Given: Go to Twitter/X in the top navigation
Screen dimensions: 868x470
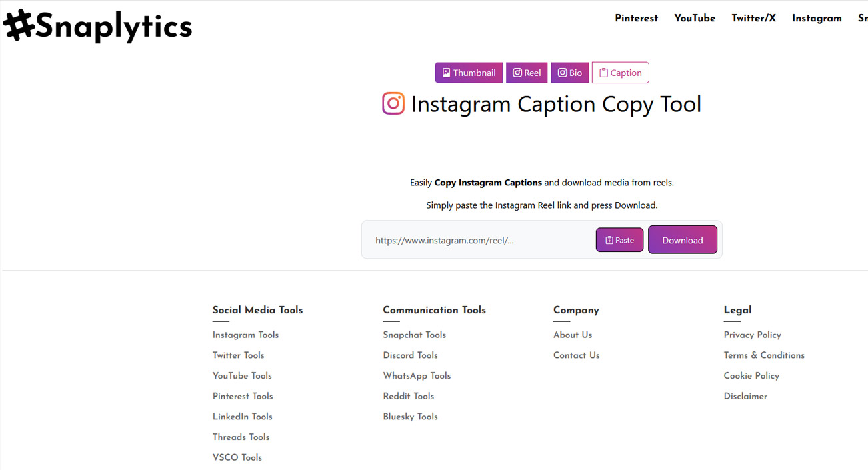Looking at the screenshot, I should pos(753,18).
